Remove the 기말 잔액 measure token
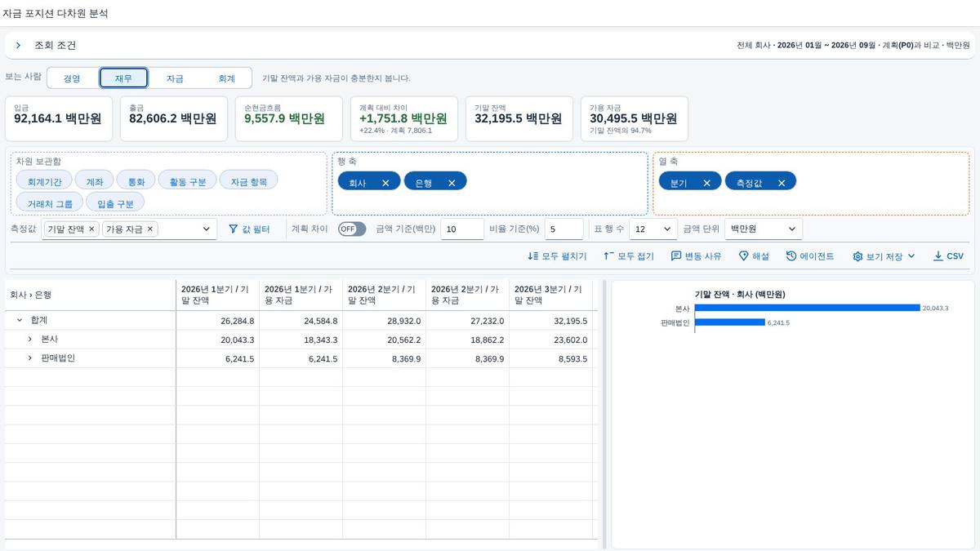This screenshot has height=551, width=980. pyautogui.click(x=91, y=229)
